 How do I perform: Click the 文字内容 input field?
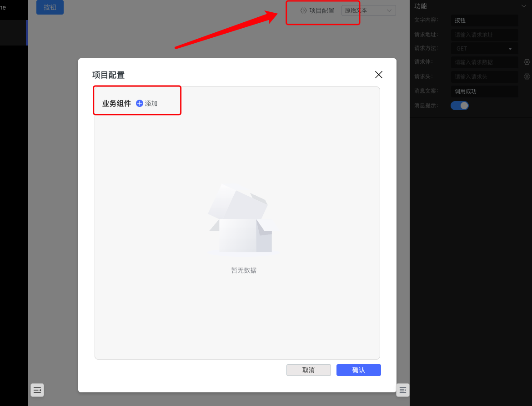(x=484, y=20)
